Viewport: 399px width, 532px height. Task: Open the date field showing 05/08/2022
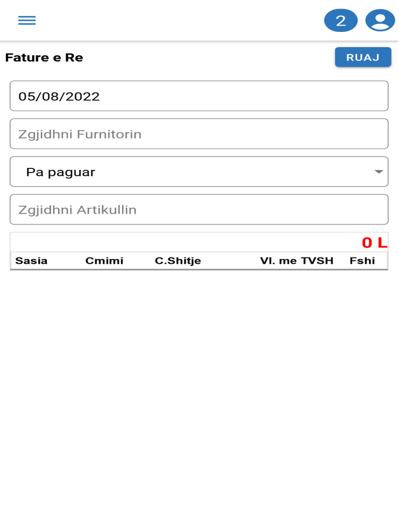point(199,96)
